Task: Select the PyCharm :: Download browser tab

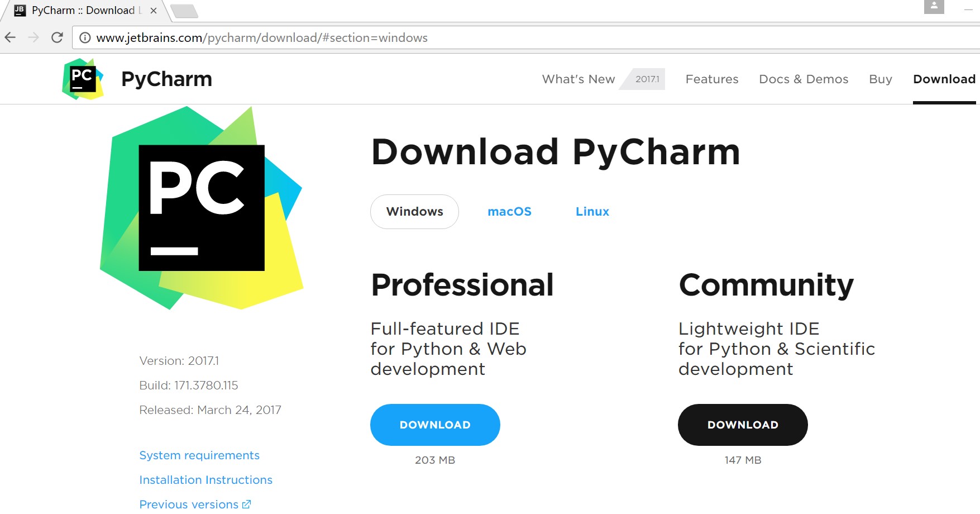Action: 84,11
